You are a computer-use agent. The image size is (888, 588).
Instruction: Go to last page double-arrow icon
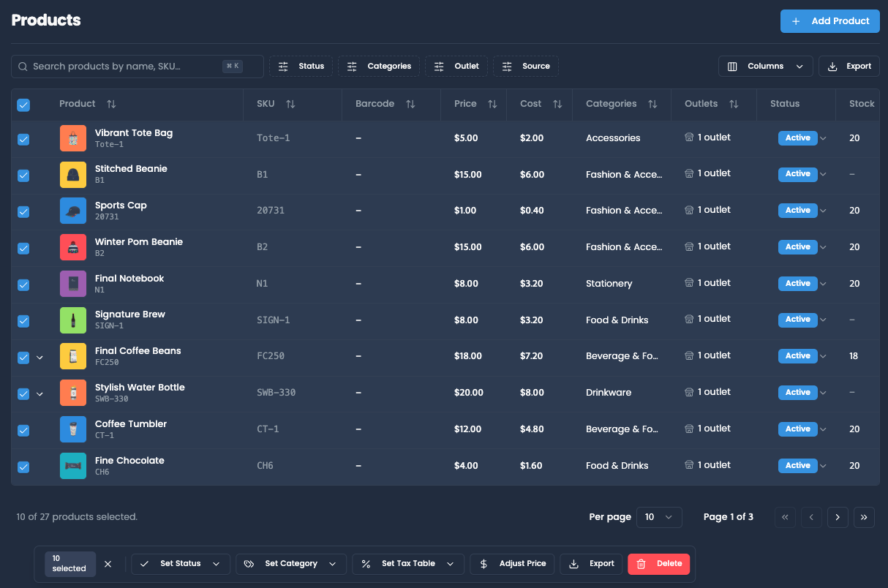point(864,517)
